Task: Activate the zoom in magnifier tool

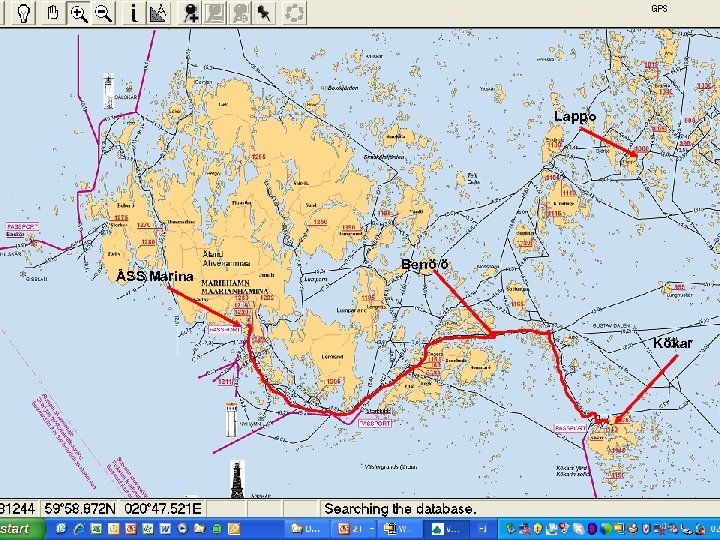Action: (79, 13)
